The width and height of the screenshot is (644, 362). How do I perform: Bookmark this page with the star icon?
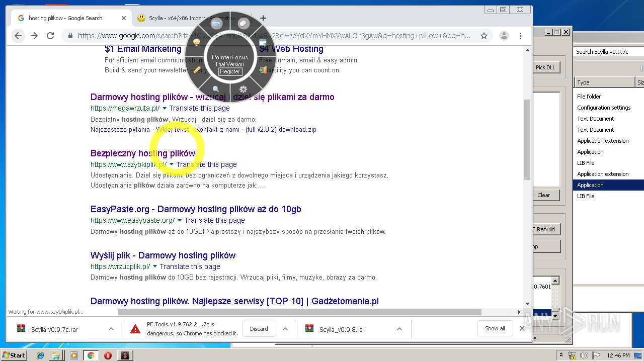[x=484, y=36]
